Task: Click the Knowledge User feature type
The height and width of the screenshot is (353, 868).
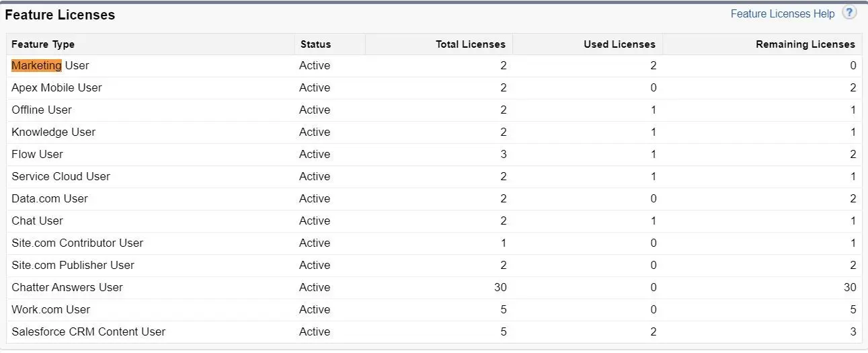Action: coord(54,132)
